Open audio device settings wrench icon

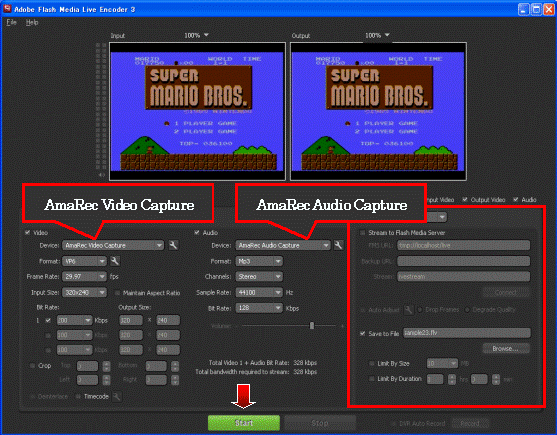339,245
